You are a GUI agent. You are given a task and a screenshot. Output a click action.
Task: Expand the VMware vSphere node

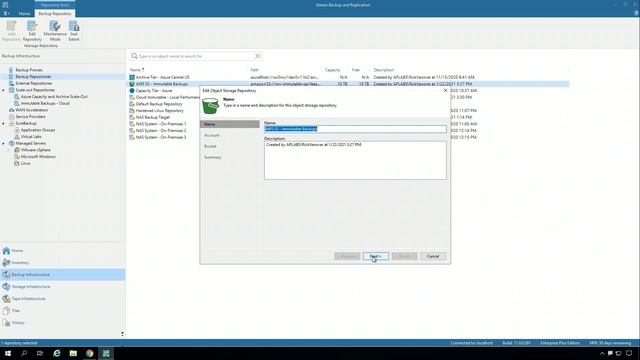(x=9, y=150)
